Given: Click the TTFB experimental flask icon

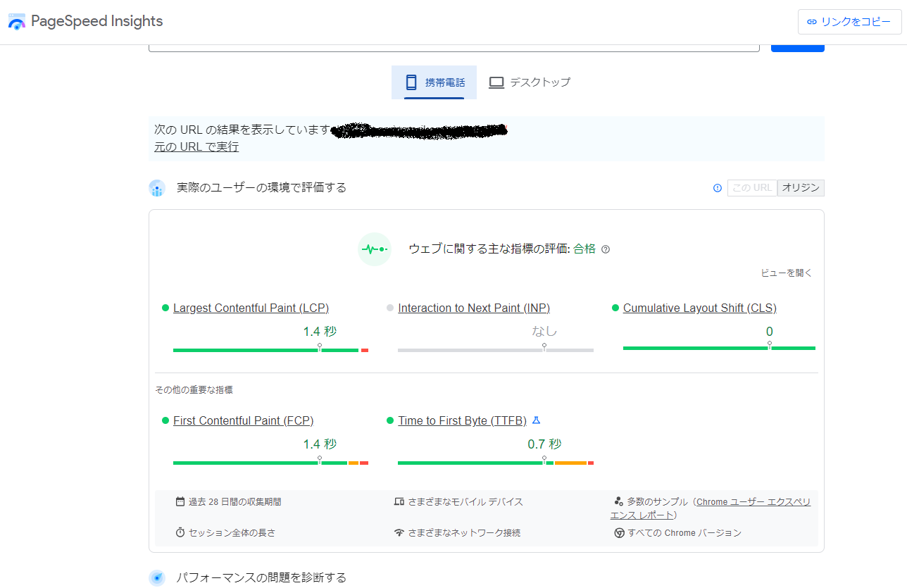Looking at the screenshot, I should (536, 420).
